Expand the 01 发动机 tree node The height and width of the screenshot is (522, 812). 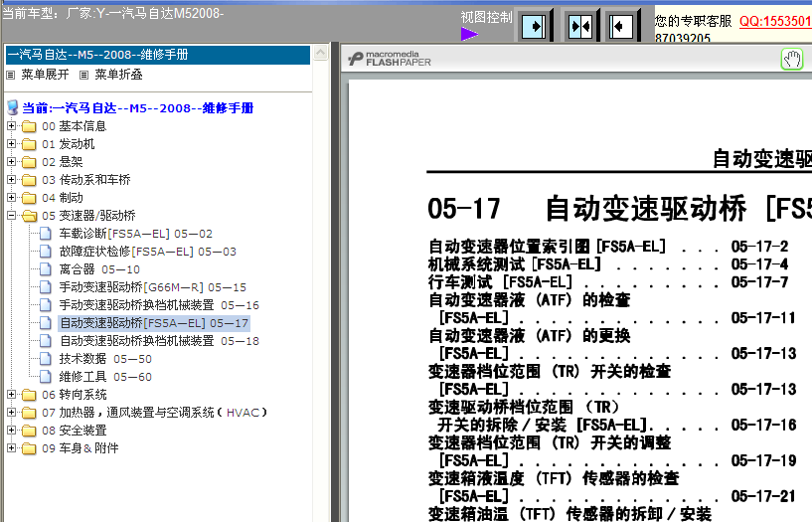point(11,143)
